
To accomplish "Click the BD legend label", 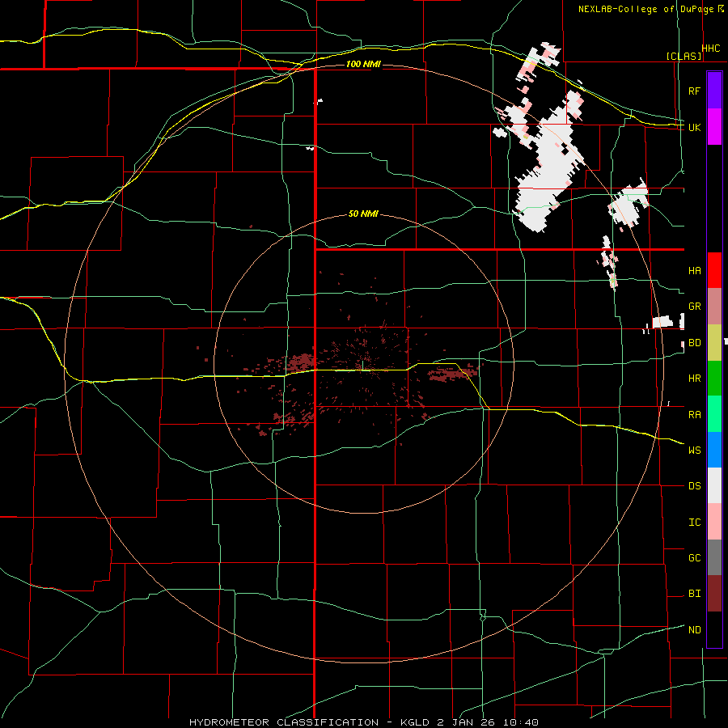I will click(694, 343).
